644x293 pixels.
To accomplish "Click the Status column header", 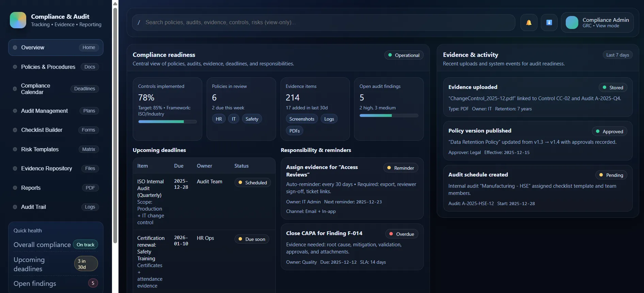I will pos(241,166).
